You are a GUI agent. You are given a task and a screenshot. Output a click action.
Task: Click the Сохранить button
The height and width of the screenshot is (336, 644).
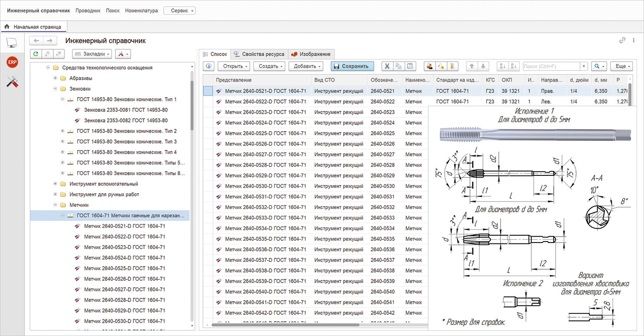coord(352,66)
